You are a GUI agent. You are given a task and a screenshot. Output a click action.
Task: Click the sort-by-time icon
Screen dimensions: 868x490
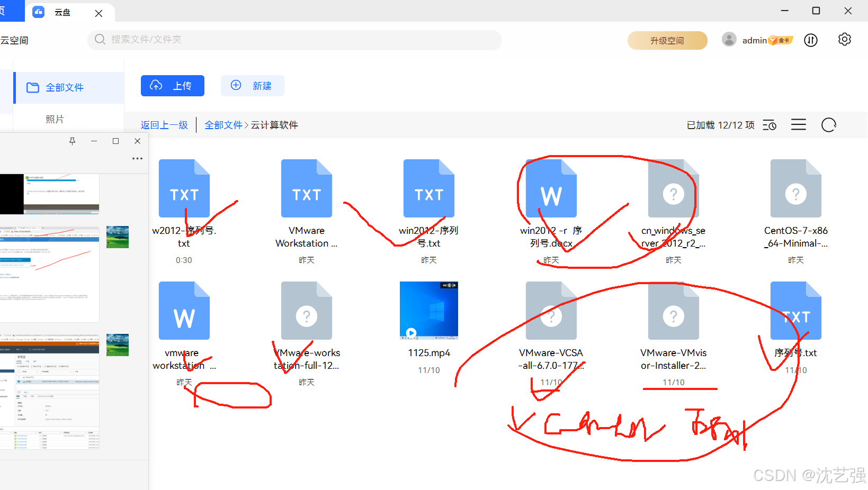click(x=769, y=125)
